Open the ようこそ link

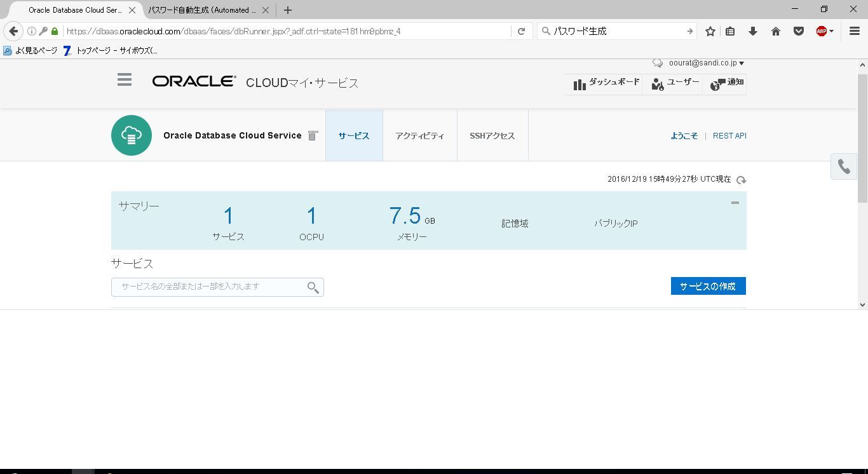click(684, 136)
